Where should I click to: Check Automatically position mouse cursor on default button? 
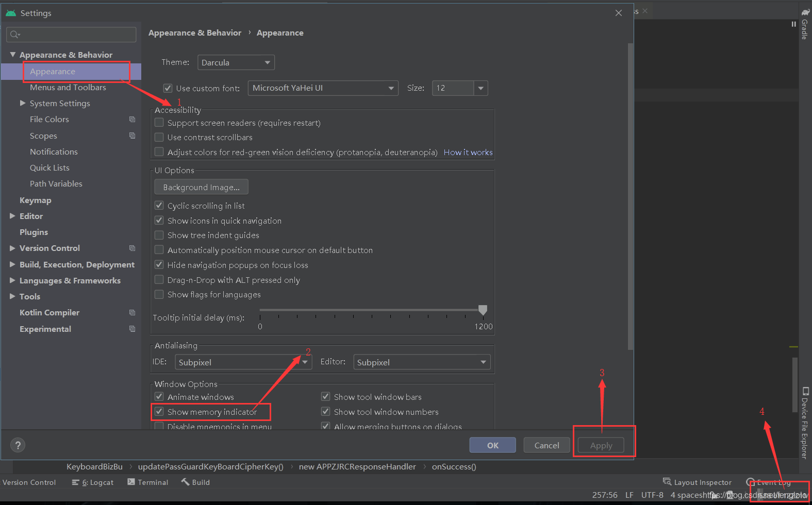(159, 250)
